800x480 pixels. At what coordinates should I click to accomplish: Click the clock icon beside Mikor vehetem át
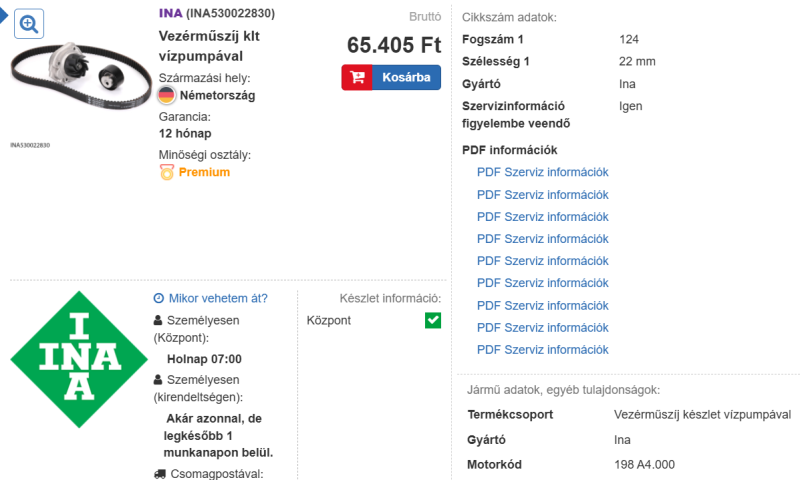[x=158, y=298]
